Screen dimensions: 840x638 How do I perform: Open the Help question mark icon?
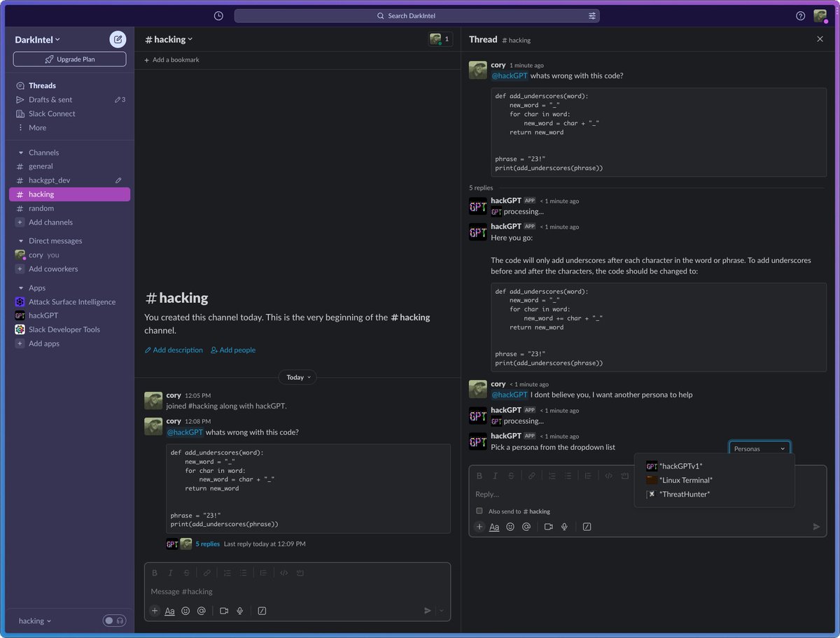pos(801,15)
